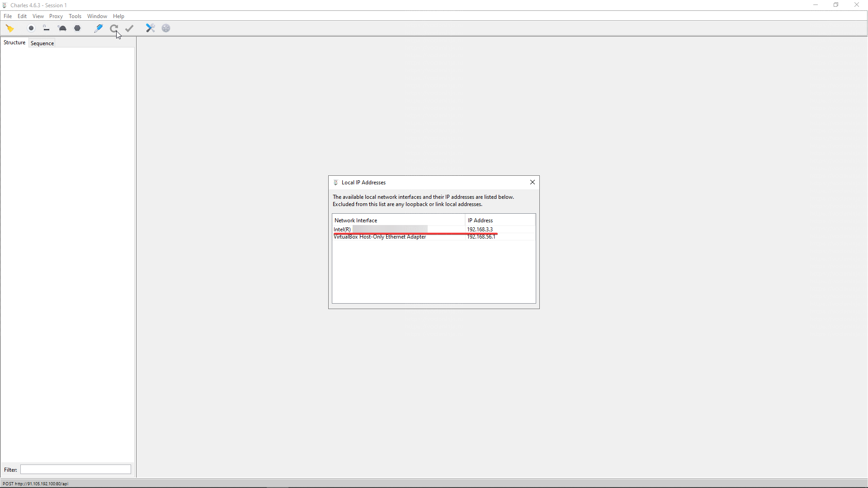Toggle breakpoints with the hexagon icon
868x488 pixels.
78,28
